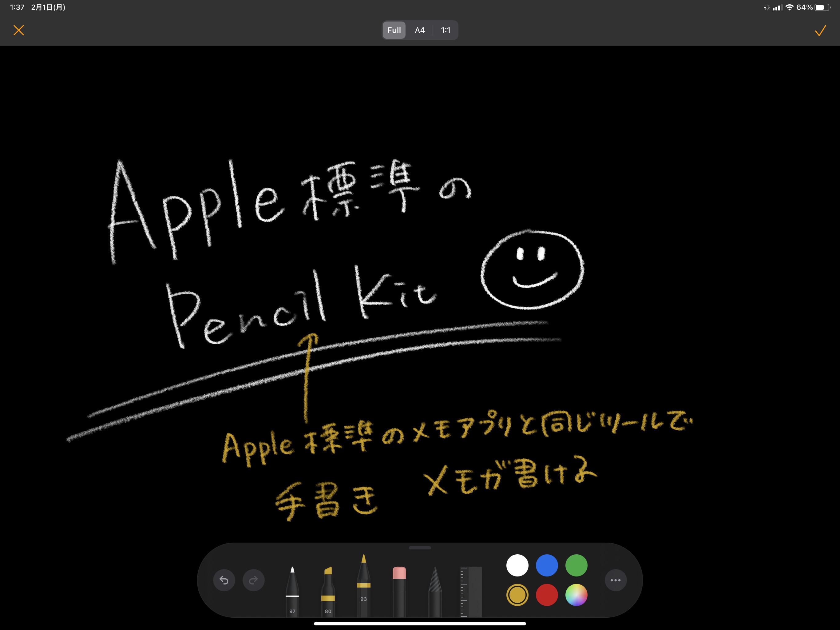
Task: Open the rainbow color picker
Action: tap(577, 595)
